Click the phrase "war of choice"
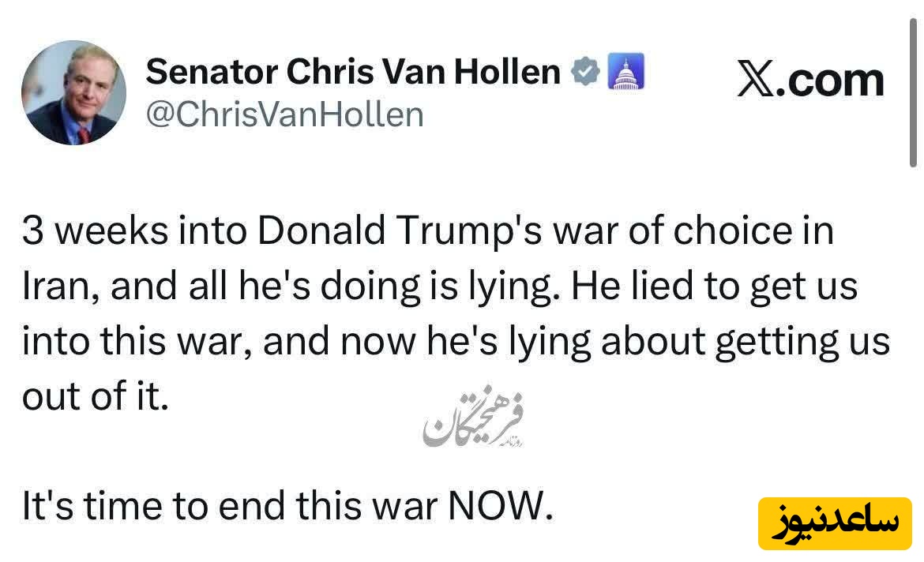 coord(629,232)
